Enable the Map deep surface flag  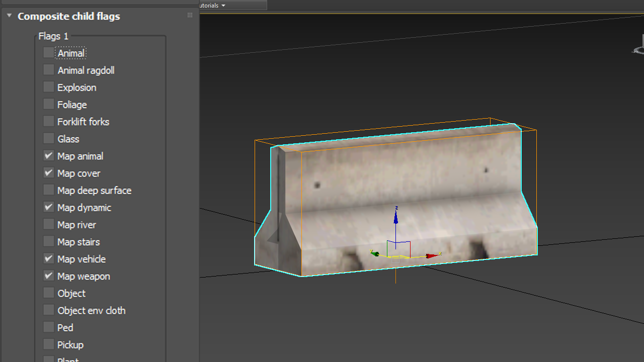[48, 190]
